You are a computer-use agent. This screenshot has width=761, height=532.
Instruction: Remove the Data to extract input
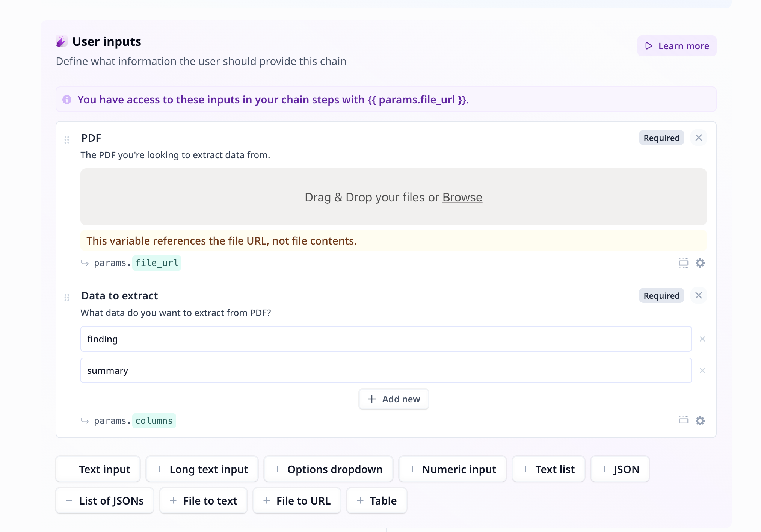coord(699,296)
